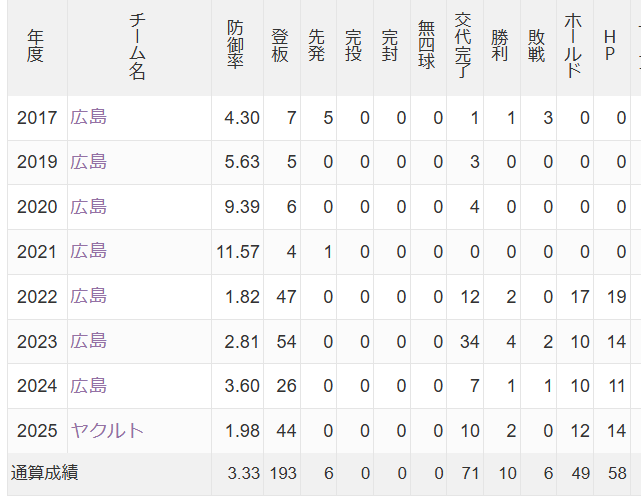Click the ホールド column header
The width and height of the screenshot is (641, 496).
coord(573,46)
